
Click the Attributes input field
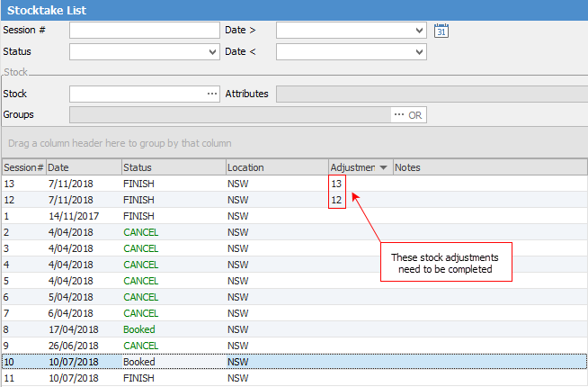[430, 94]
